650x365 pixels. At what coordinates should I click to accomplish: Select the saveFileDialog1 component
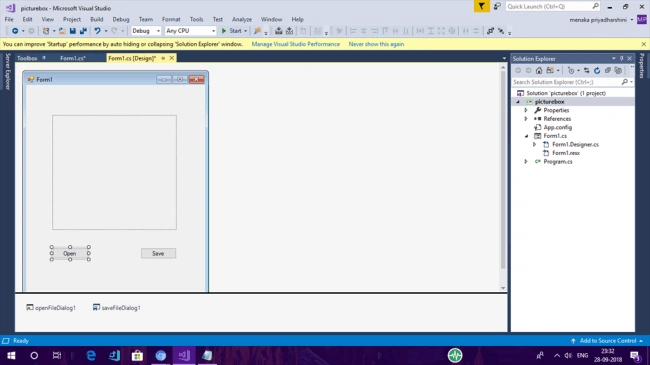coord(117,308)
